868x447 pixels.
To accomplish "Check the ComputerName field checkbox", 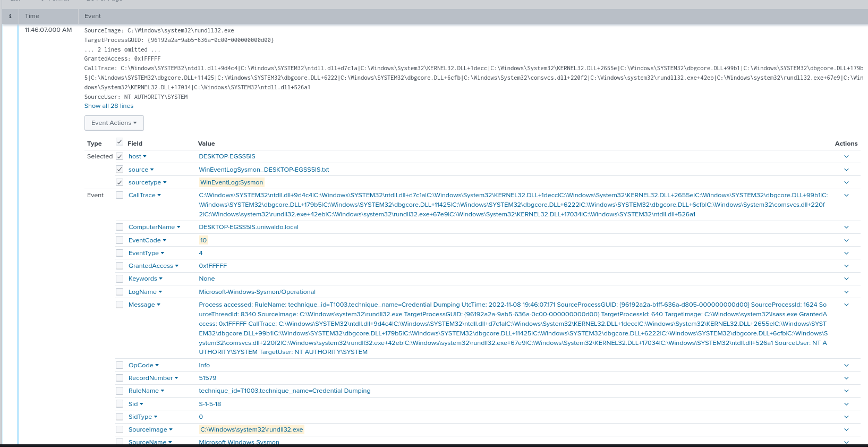I will [x=120, y=227].
